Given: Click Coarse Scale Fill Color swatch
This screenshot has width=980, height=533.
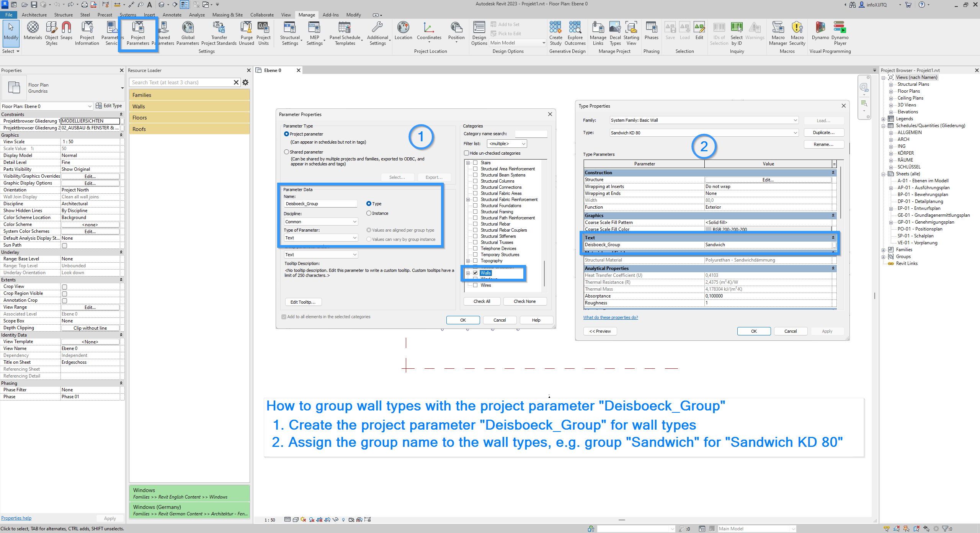Looking at the screenshot, I should click(x=709, y=230).
